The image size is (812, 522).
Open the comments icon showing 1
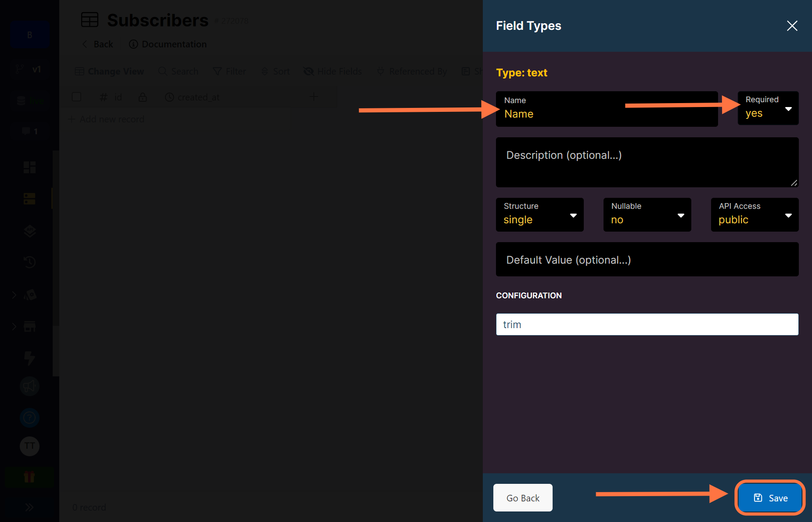point(29,131)
